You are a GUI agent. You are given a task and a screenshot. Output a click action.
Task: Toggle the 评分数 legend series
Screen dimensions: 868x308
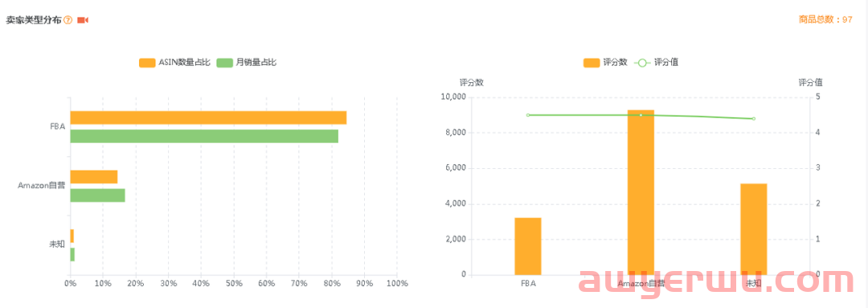coord(605,63)
